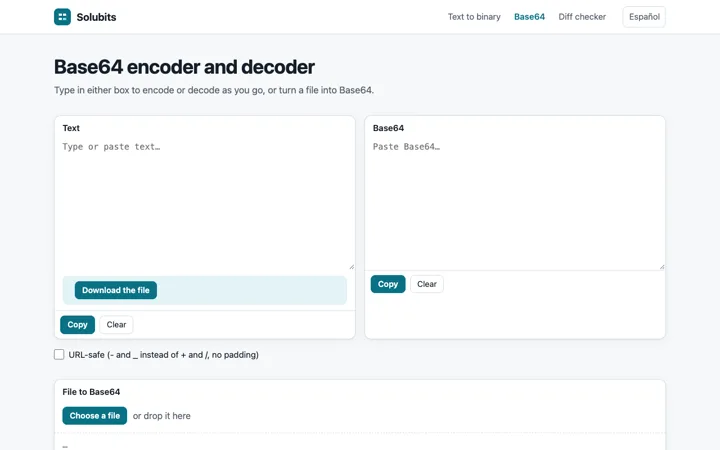Click Choose a file button
The image size is (720, 450).
tap(95, 416)
